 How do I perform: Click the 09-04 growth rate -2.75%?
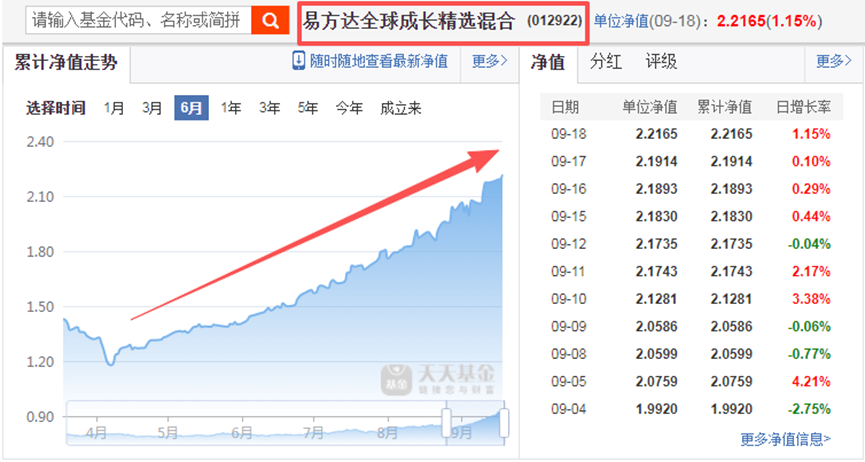(809, 409)
